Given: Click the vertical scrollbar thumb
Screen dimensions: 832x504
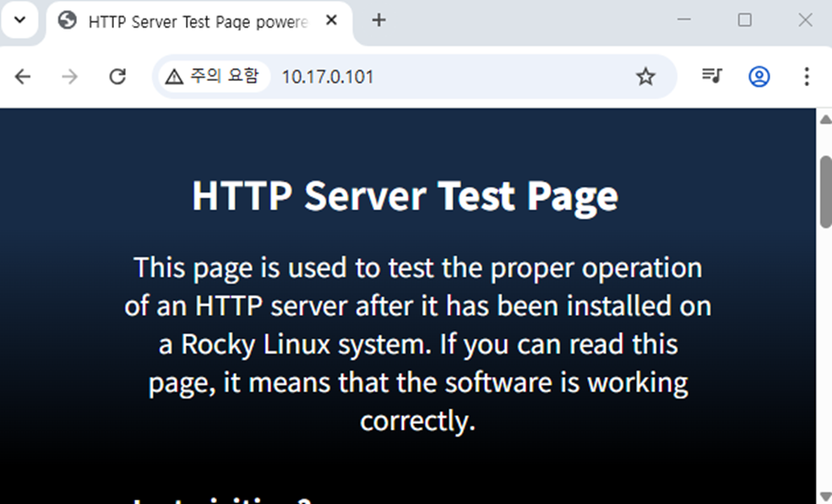Looking at the screenshot, I should click(825, 192).
